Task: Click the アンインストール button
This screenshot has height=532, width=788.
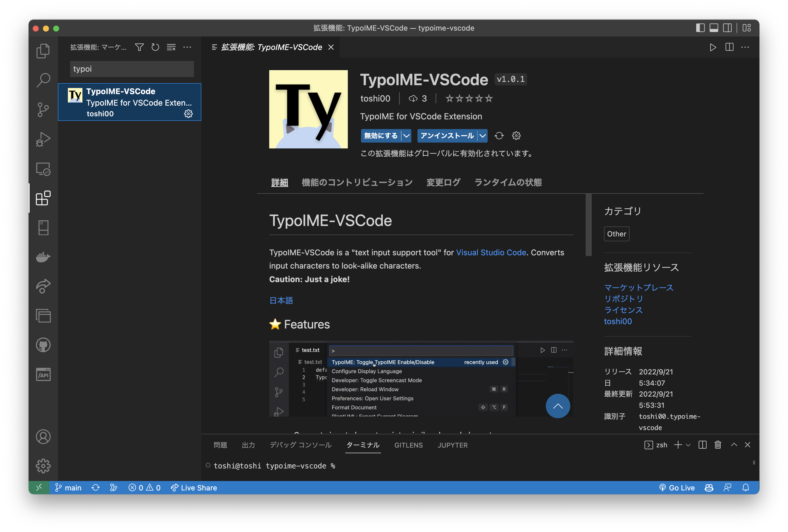Action: click(447, 136)
